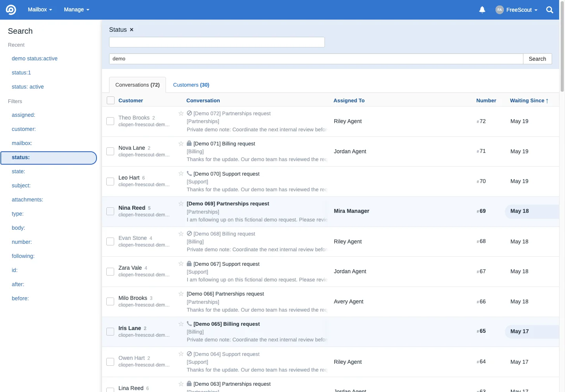The height and width of the screenshot is (392, 565).
Task: Check the Owen Hart conversation row
Action: click(110, 362)
